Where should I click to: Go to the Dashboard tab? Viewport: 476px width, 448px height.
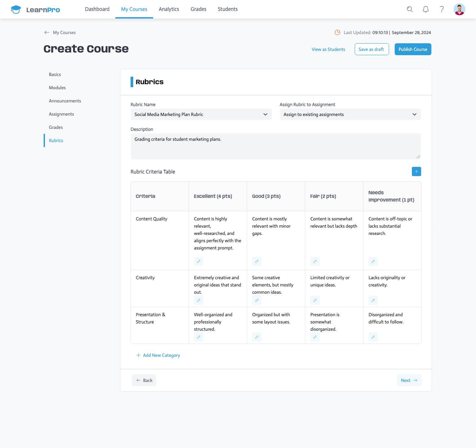(97, 9)
